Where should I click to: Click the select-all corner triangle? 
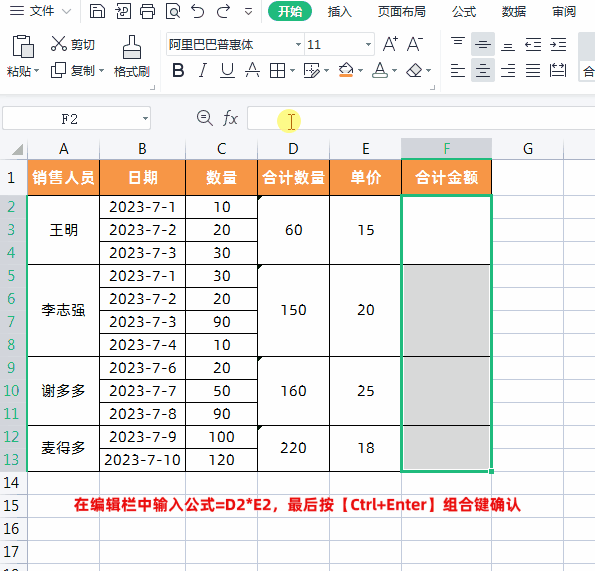17,149
